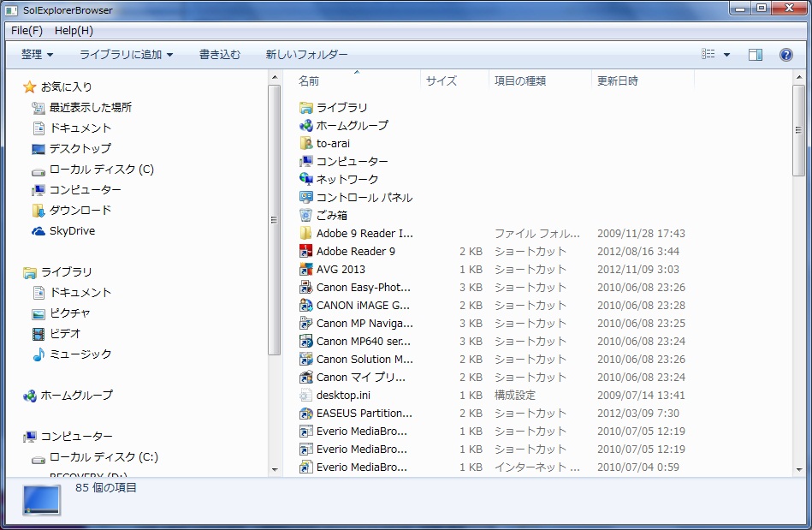
Task: Open the Help(H) menu
Action: pos(74,31)
